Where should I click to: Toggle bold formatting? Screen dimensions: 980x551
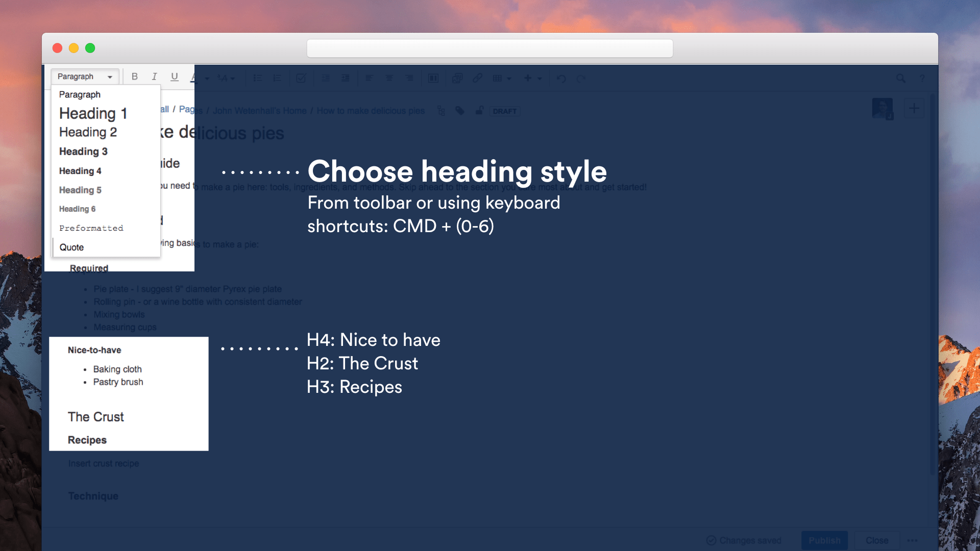pos(135,77)
